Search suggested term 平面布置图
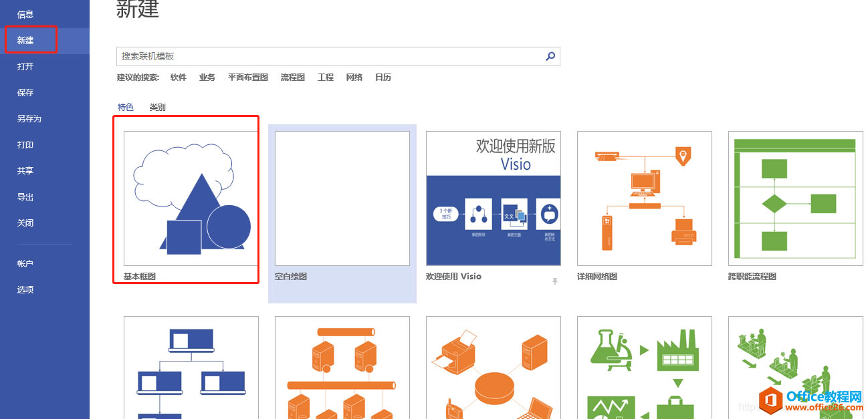Viewport: 868px width, 419px height. click(248, 78)
